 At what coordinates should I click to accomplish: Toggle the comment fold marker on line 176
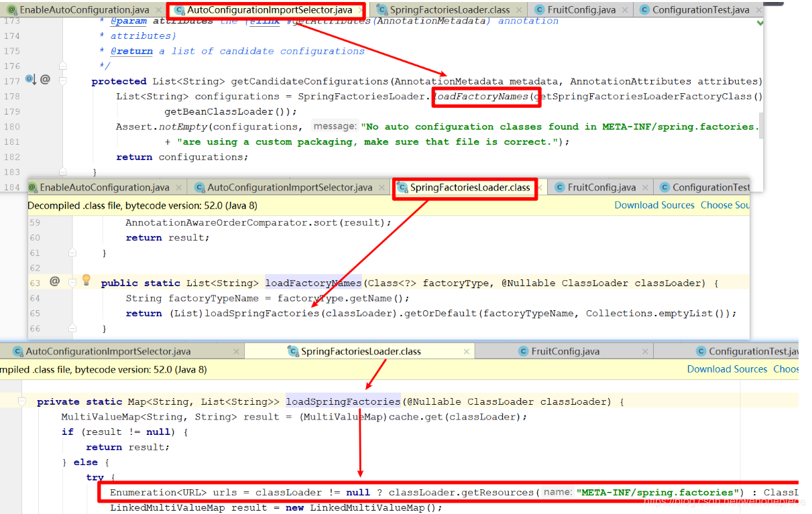pyautogui.click(x=63, y=66)
